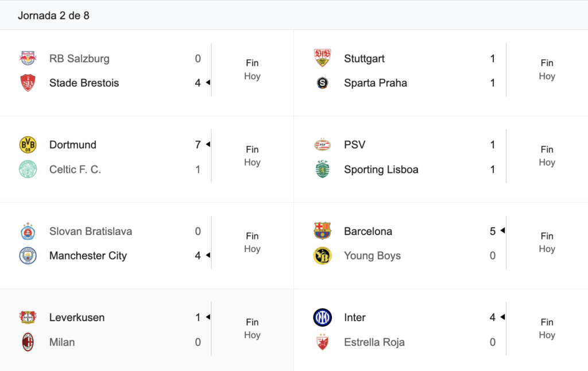
Task: Click the Celtic F. C. crest
Action: coord(28,169)
